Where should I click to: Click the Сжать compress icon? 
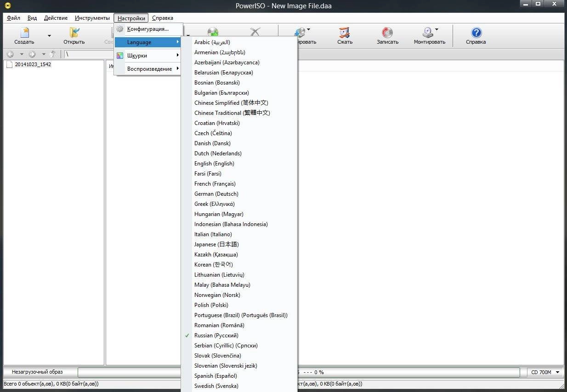(345, 32)
